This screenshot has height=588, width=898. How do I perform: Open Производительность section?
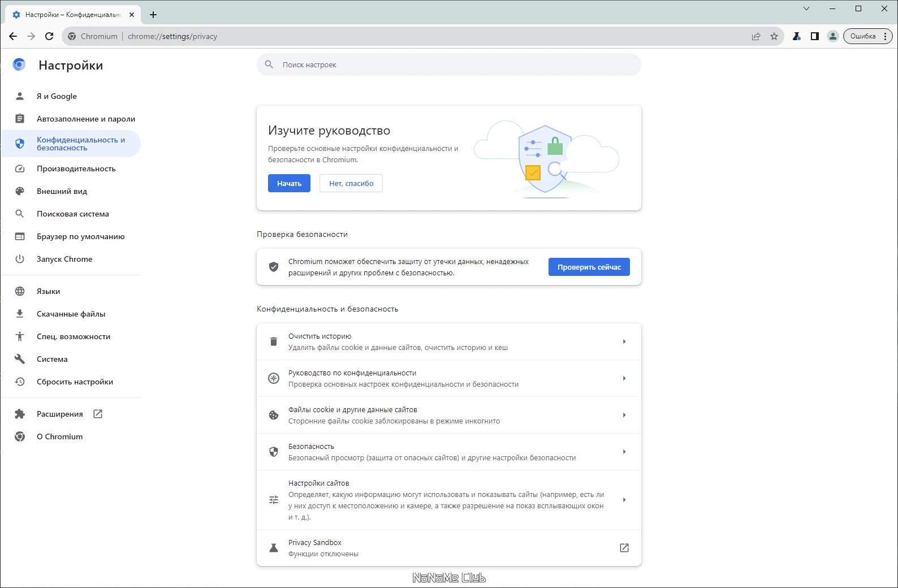71,168
